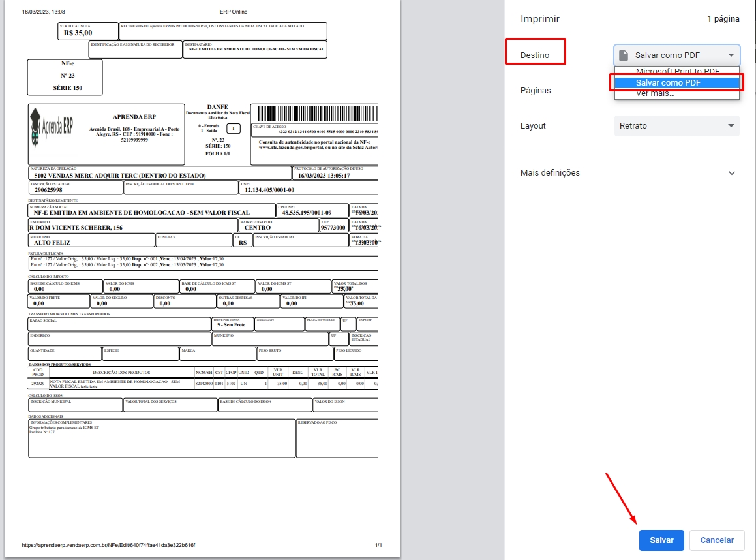This screenshot has width=756, height=560.
Task: Click the ERP Online header in preview
Action: pos(234,12)
